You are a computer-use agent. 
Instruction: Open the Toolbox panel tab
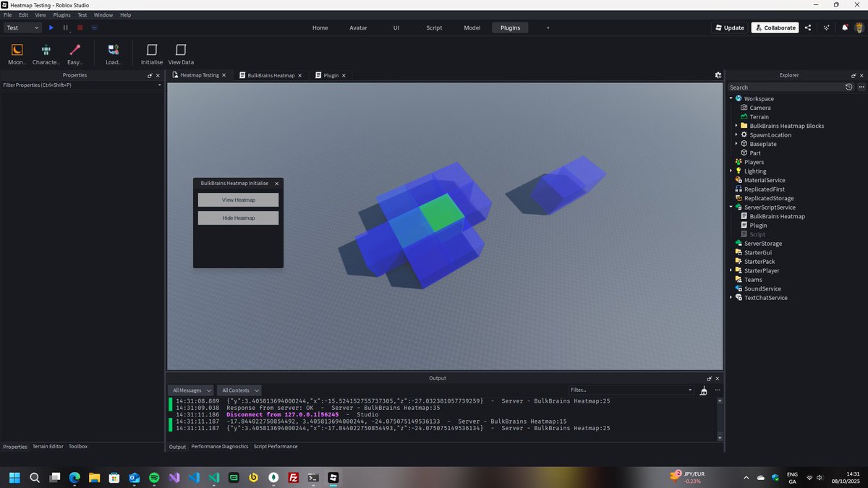(78, 446)
